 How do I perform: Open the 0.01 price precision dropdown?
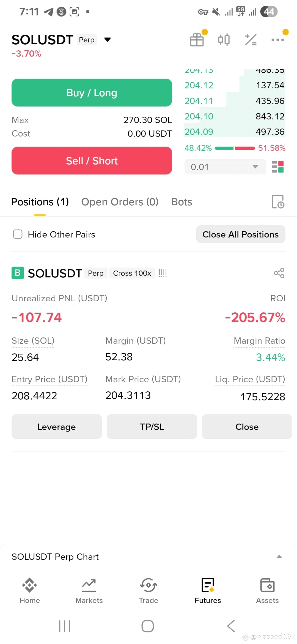[x=225, y=167]
